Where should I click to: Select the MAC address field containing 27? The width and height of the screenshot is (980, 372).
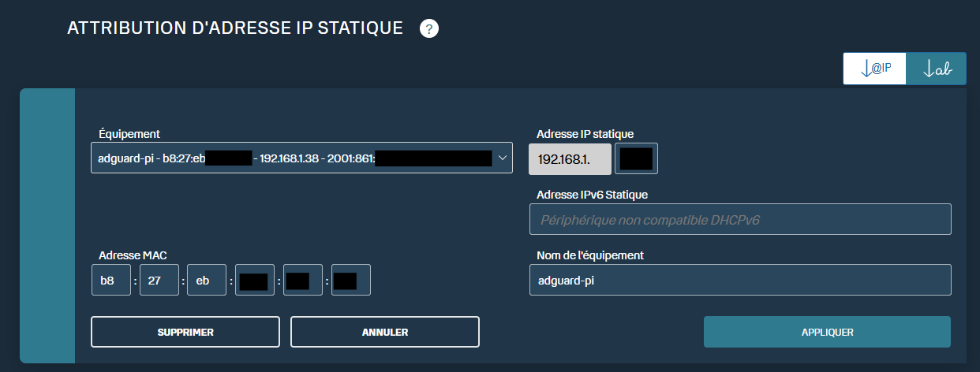point(159,280)
